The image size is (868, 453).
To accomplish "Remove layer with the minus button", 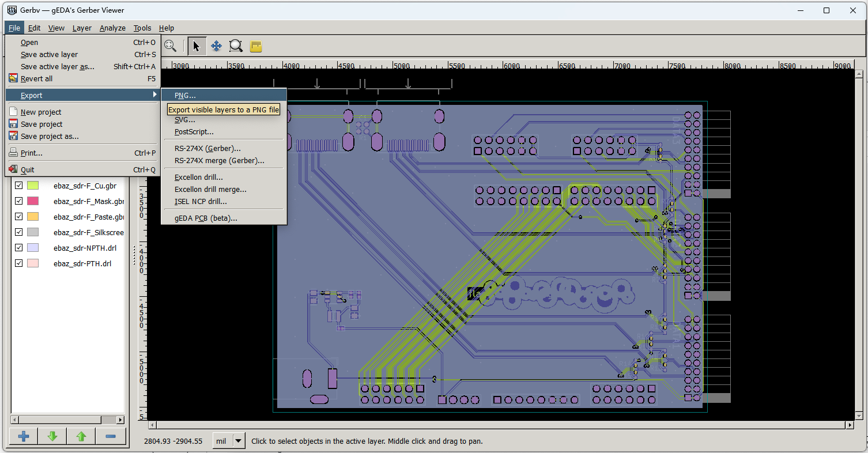I will [111, 436].
